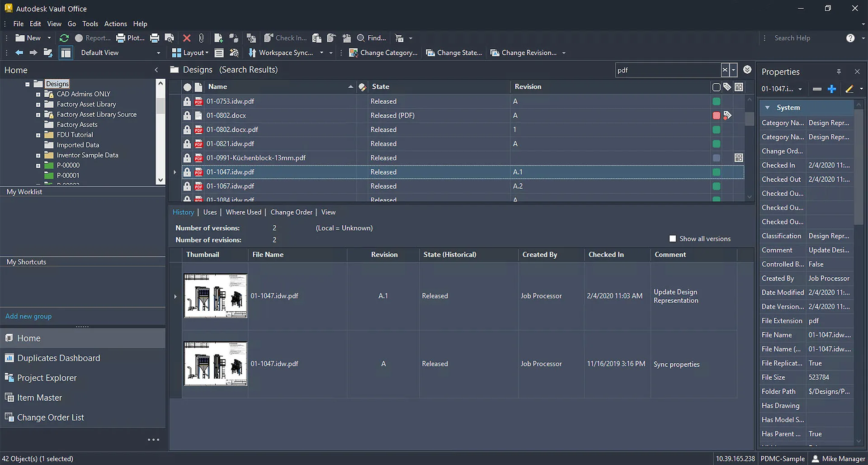The height and width of the screenshot is (465, 868).
Task: Click the paperclip Attachments icon
Action: point(201,38)
